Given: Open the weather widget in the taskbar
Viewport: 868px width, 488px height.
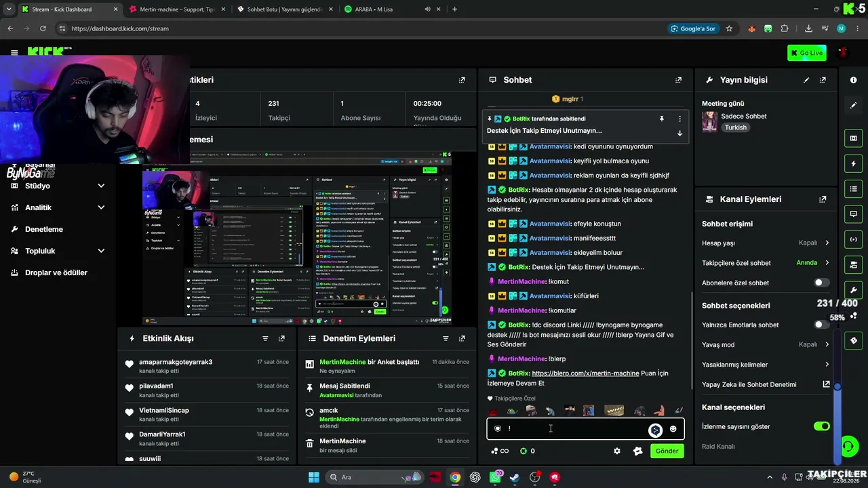Looking at the screenshot, I should click(26, 477).
